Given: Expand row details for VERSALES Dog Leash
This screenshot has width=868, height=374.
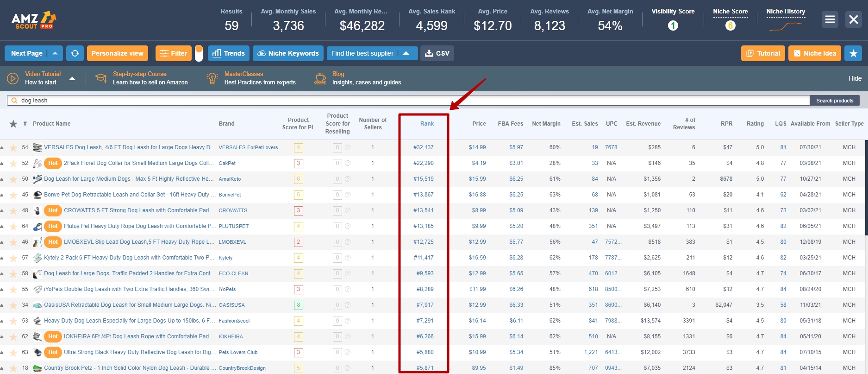Looking at the screenshot, I should pos(2,148).
